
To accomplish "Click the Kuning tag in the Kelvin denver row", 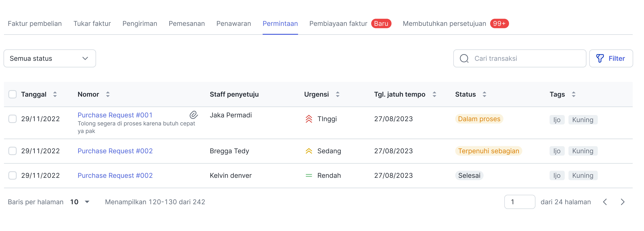I will click(x=583, y=176).
